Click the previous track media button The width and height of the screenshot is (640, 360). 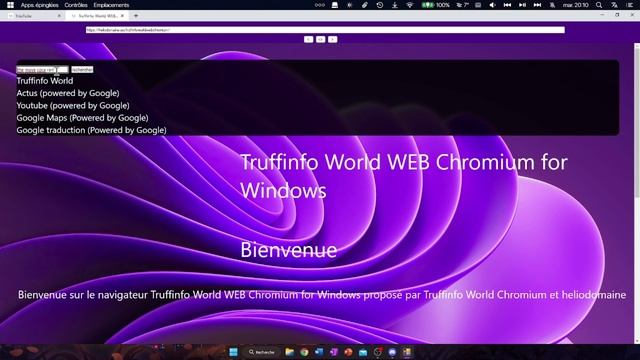click(x=507, y=5)
